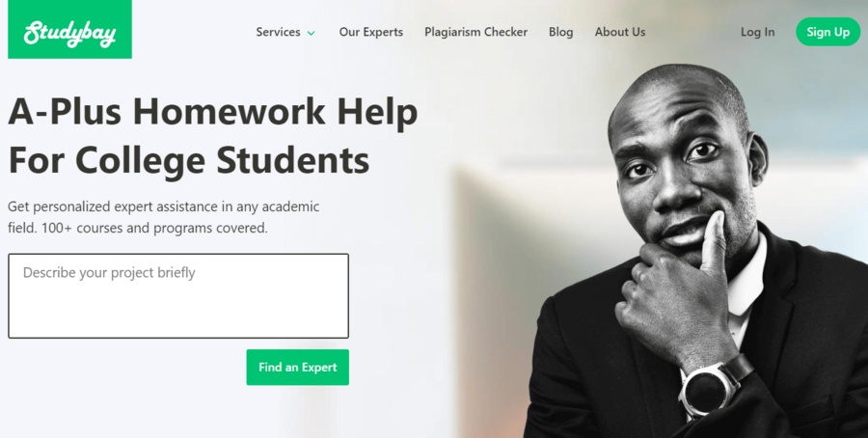Expand the green chevron beside Services
Screen dimensions: 868x438
[x=312, y=33]
